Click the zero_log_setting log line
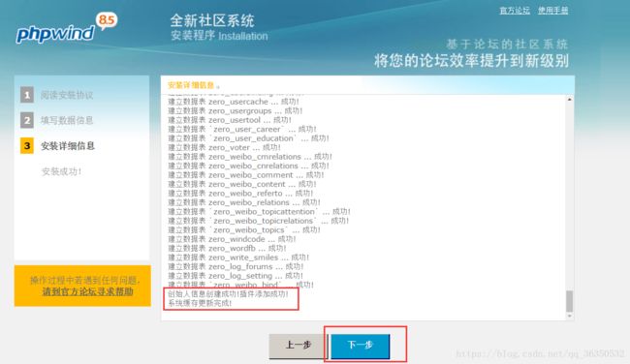Image resolution: width=630 pixels, height=364 pixels. [x=236, y=276]
